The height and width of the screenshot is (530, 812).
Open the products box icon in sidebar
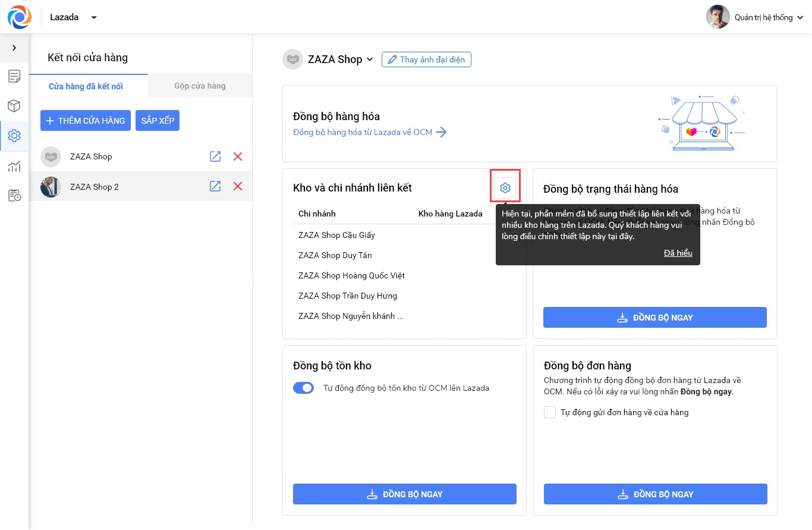coord(14,106)
